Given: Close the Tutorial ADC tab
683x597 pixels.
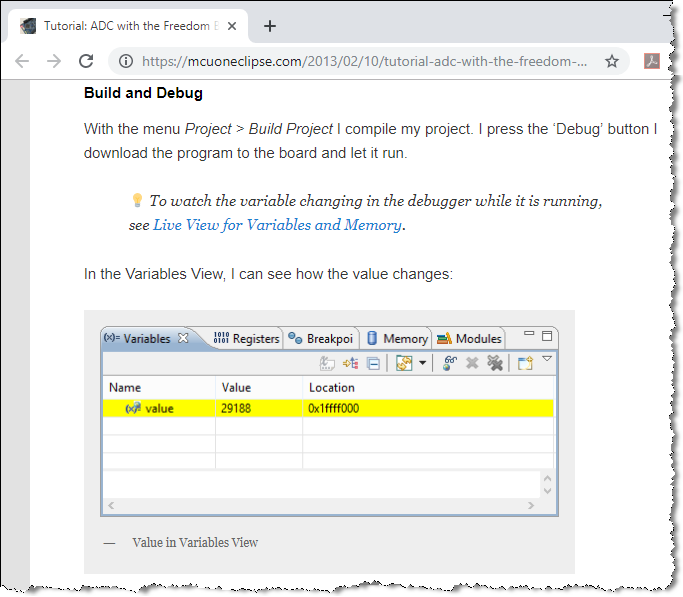Looking at the screenshot, I should 232,26.
